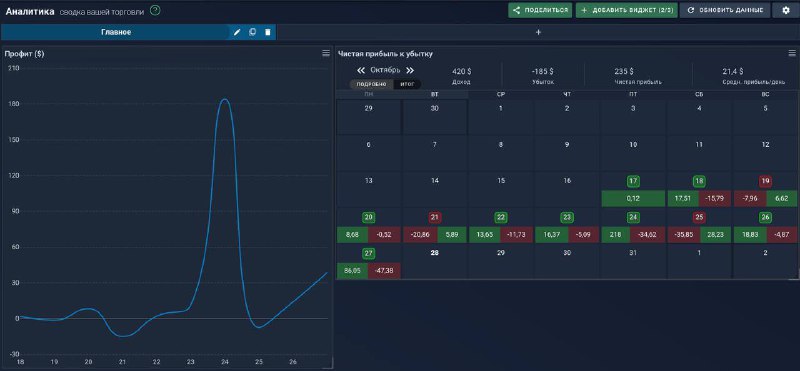The height and width of the screenshot is (371, 800).
Task: Edit the Главное tab with pencil icon
Action: click(x=237, y=32)
